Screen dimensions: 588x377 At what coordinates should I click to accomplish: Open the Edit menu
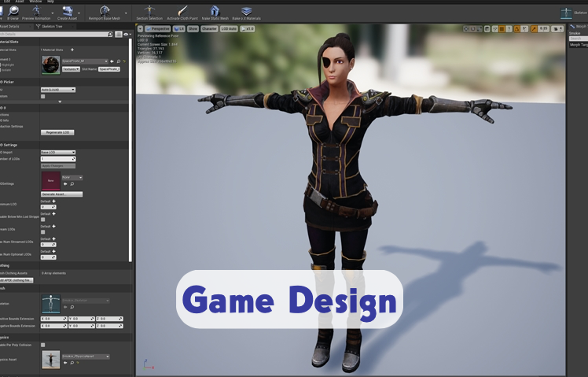click(7, 2)
